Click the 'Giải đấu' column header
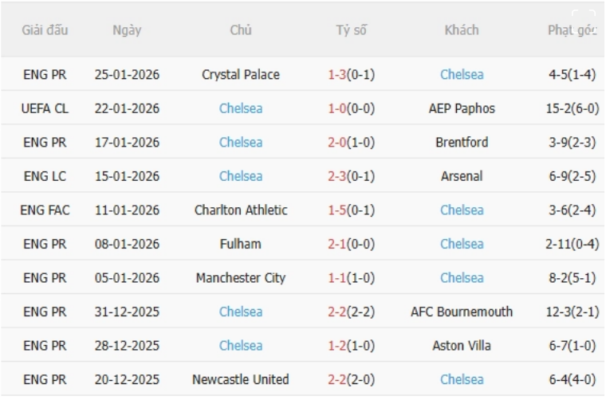Screen dimensions: 606x400 click(x=45, y=30)
